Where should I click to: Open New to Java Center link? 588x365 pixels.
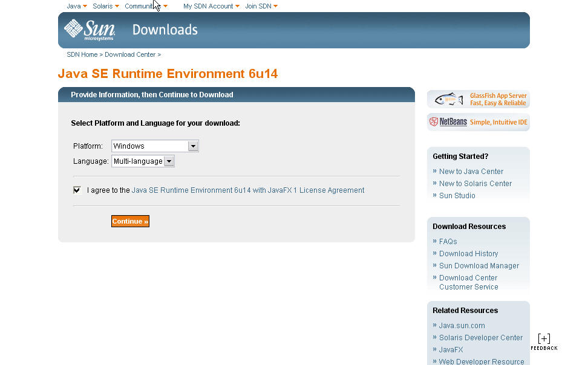coord(471,171)
